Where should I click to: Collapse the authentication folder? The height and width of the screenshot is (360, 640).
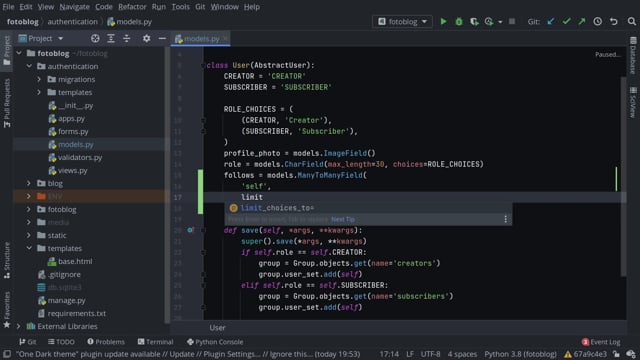click(29, 66)
